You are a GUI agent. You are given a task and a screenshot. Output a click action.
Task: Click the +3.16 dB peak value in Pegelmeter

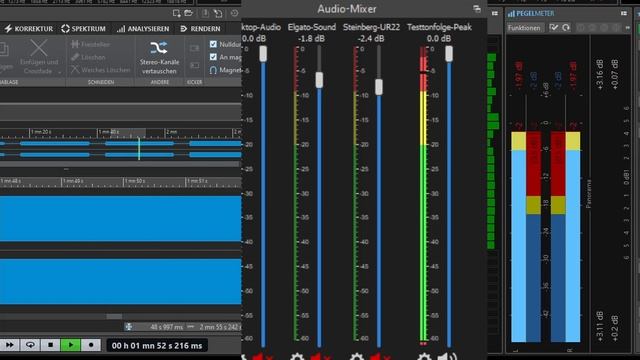click(600, 74)
